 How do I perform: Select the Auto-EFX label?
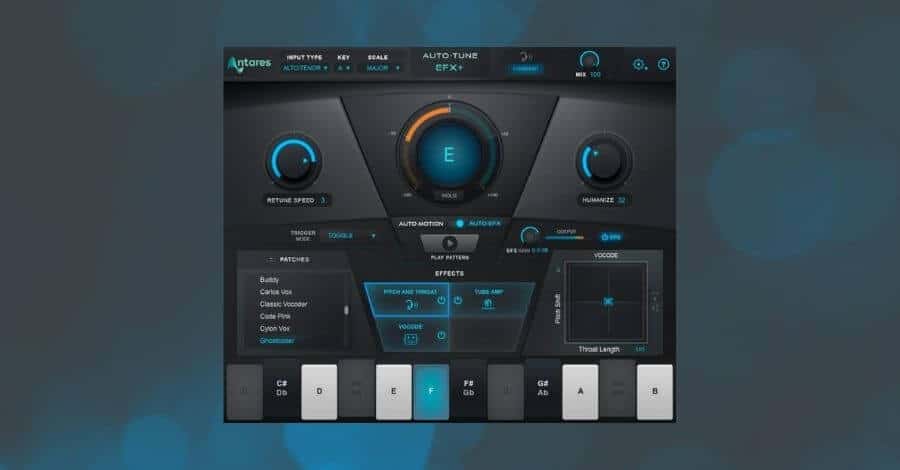485,223
